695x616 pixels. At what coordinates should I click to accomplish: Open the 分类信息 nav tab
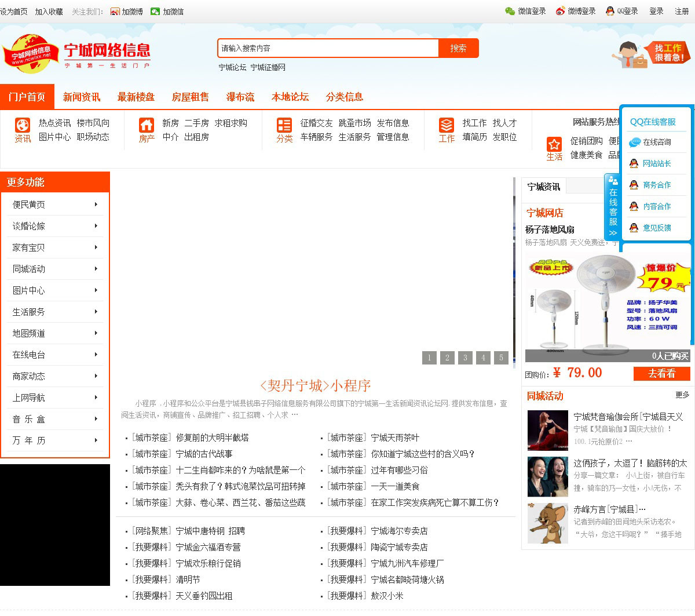pyautogui.click(x=345, y=97)
